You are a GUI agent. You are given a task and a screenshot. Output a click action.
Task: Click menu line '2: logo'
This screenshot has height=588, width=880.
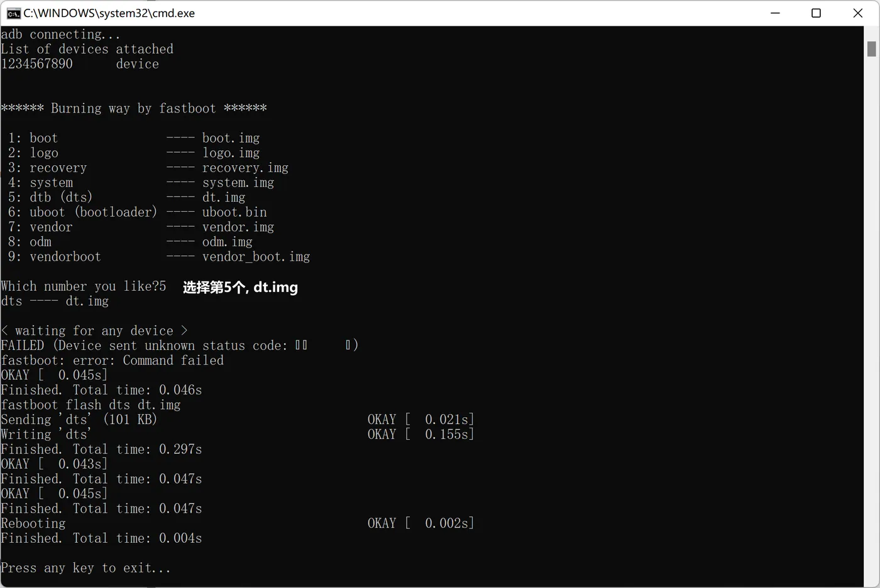[x=33, y=153]
